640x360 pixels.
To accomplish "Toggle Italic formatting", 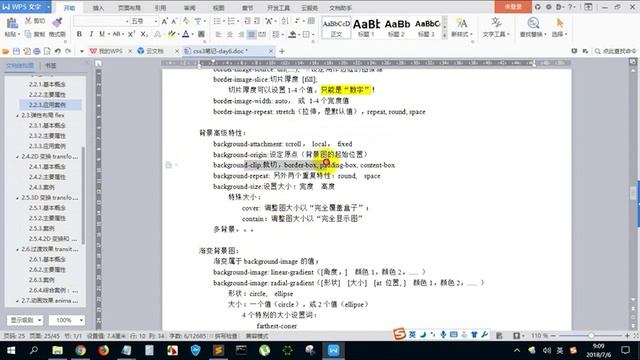I will (x=91, y=34).
